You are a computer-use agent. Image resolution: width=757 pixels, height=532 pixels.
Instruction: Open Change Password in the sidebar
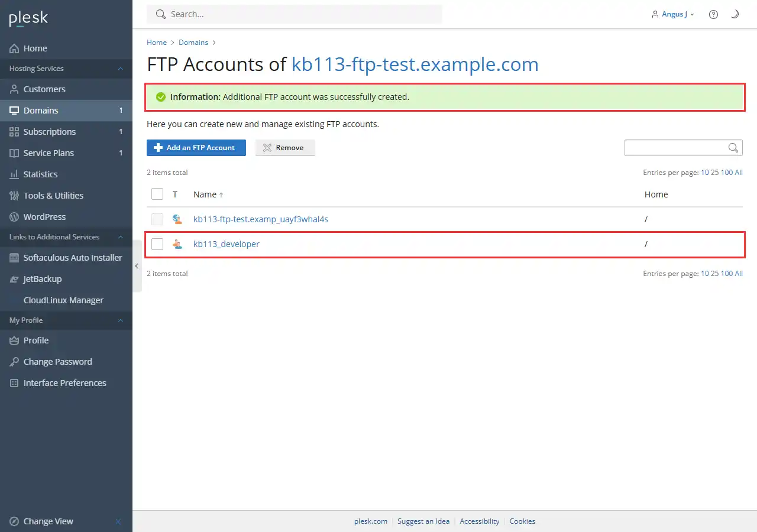click(66, 362)
